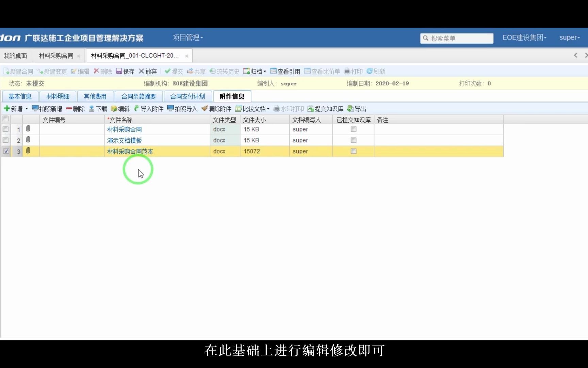588x368 pixels.
Task: Save the contract with 保存
Action: (125, 71)
